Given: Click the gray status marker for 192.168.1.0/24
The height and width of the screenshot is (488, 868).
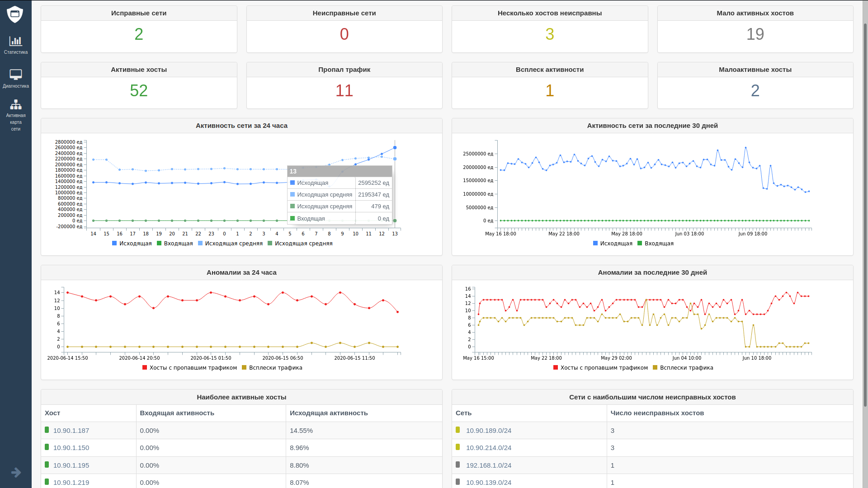Looking at the screenshot, I should tap(458, 465).
